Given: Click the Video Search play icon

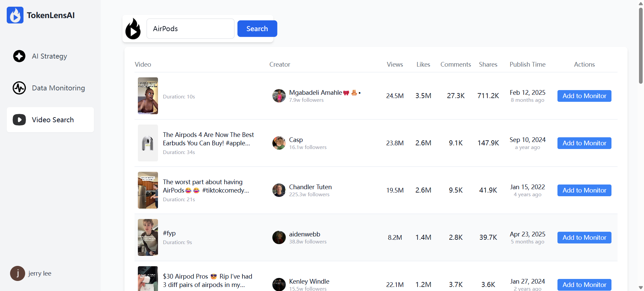Looking at the screenshot, I should [19, 120].
